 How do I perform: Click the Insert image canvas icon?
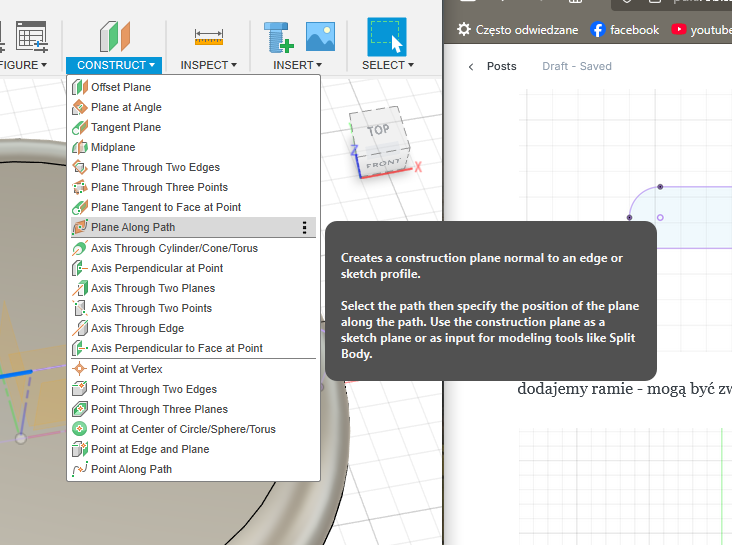pos(320,36)
